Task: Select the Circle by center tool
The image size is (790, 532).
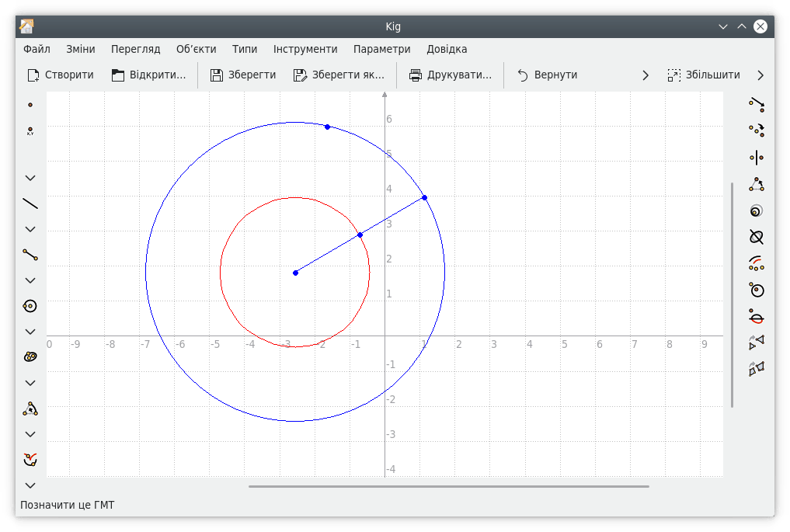Action: click(x=30, y=306)
